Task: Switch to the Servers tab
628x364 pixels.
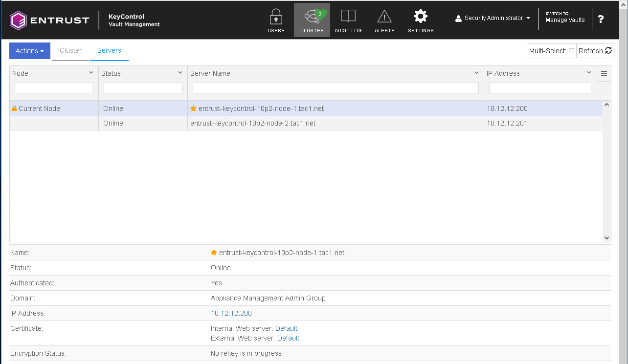Action: 109,50
